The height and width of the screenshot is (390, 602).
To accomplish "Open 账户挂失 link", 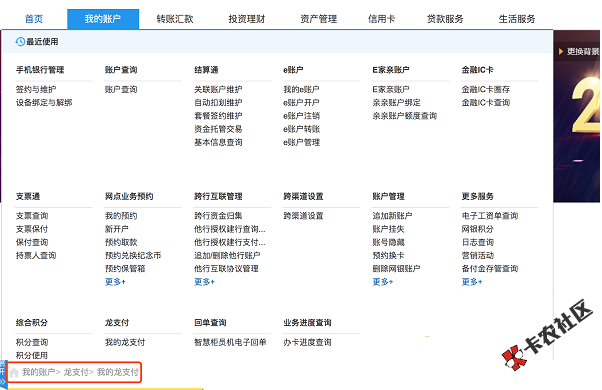I will 389,229.
